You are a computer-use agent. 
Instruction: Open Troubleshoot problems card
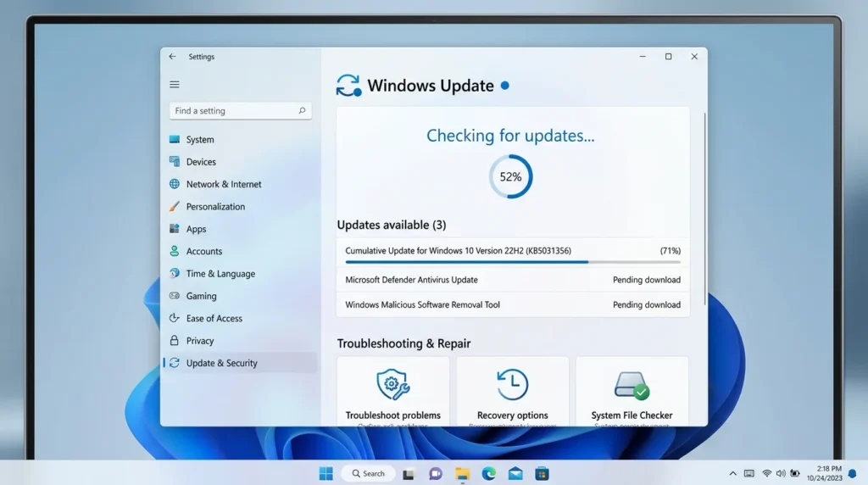coord(393,392)
